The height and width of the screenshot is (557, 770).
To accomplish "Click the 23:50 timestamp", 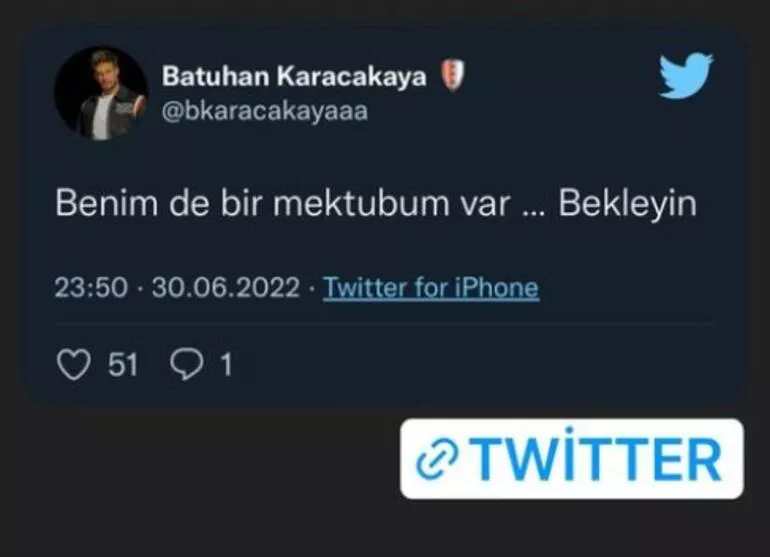I will click(91, 287).
